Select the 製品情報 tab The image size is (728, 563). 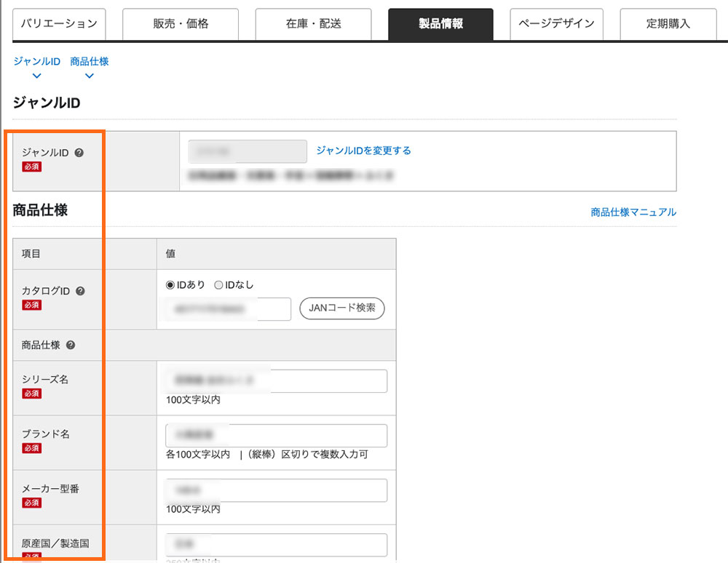pos(440,24)
